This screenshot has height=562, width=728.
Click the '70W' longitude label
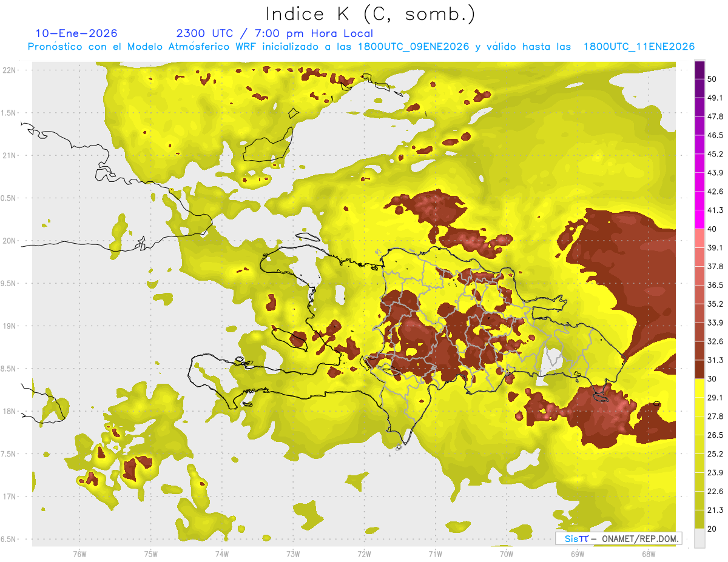(506, 554)
